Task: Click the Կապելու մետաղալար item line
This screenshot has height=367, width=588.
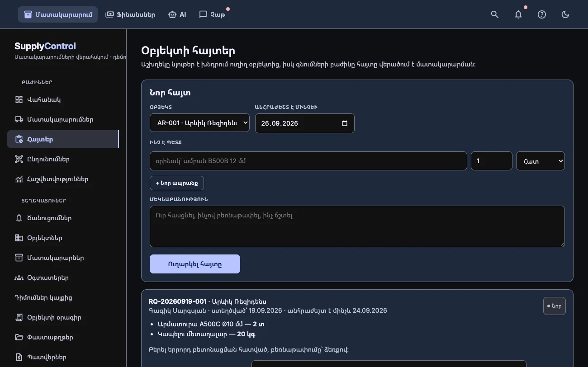Action: tap(207, 334)
